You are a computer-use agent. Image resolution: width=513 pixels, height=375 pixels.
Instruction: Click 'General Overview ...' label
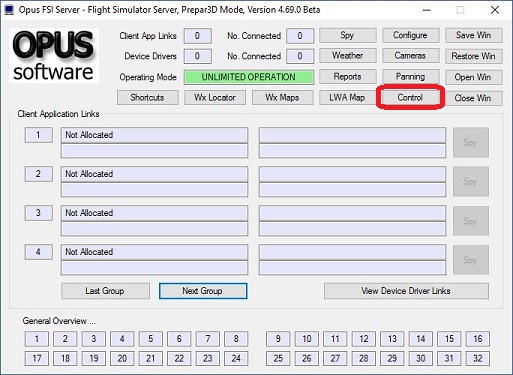pos(59,321)
